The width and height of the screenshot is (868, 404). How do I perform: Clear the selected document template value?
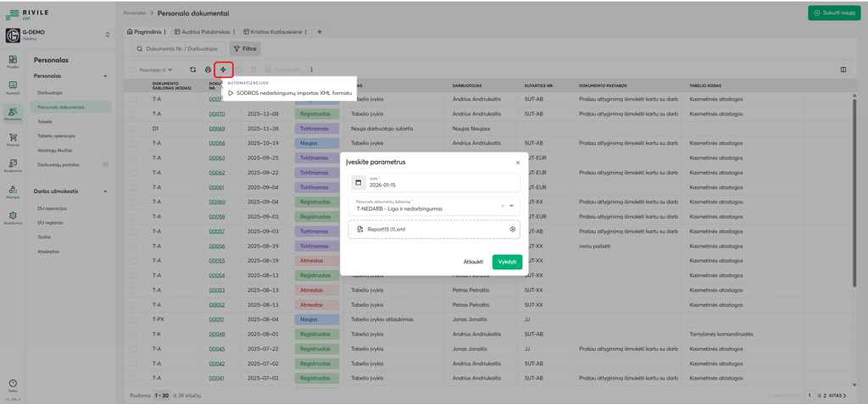[x=502, y=206]
